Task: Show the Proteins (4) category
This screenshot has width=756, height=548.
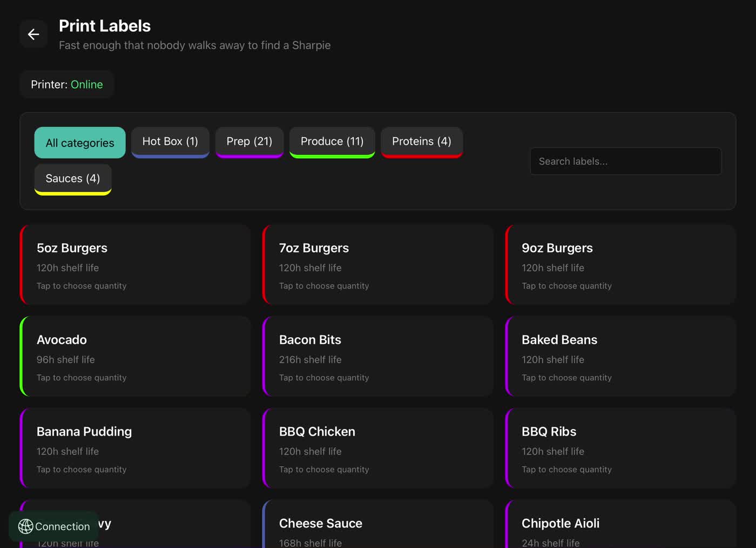Action: click(x=422, y=142)
